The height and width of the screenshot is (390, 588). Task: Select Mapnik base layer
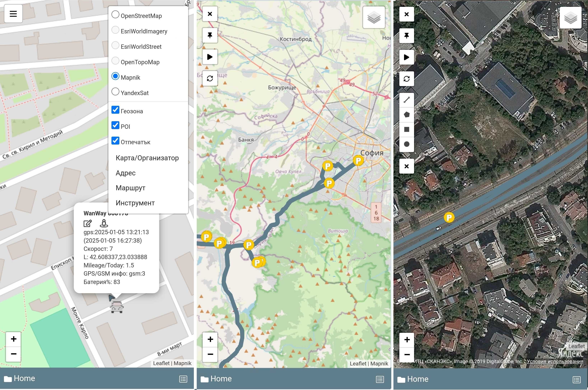click(x=115, y=76)
